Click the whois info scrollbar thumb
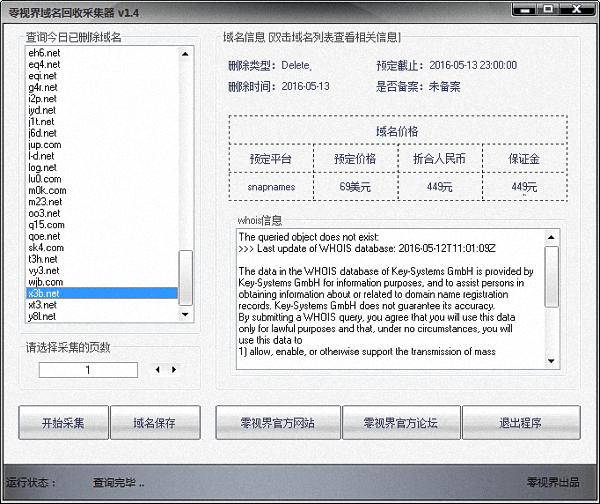This screenshot has height=504, width=600. coord(552,274)
